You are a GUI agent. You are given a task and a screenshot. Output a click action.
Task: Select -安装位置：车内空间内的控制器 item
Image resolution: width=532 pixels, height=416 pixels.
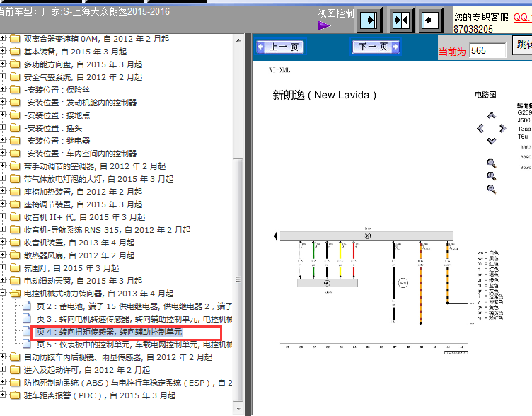pos(80,154)
